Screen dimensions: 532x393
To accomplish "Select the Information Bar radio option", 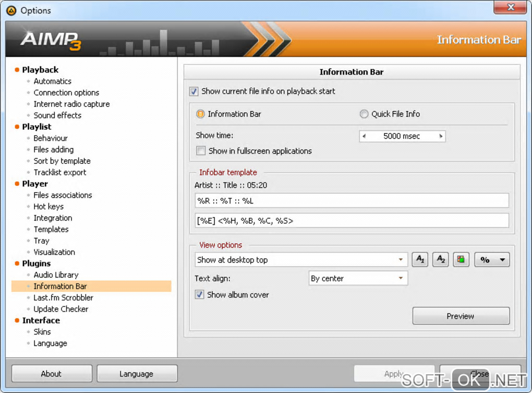I will (x=200, y=114).
